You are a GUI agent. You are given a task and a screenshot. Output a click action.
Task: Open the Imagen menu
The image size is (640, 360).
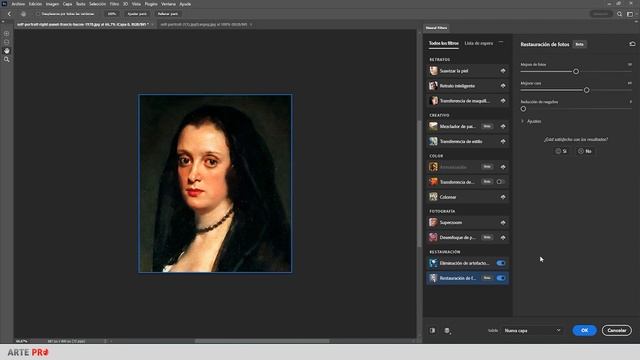52,4
